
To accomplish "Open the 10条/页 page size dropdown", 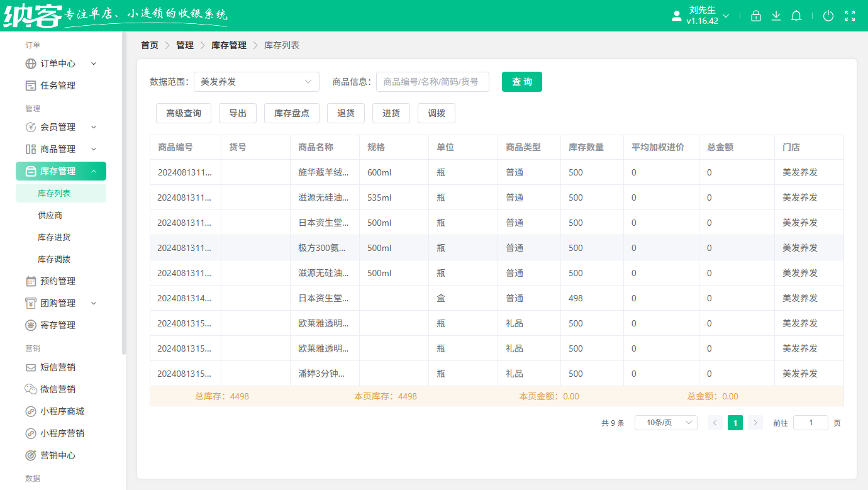I will click(666, 423).
